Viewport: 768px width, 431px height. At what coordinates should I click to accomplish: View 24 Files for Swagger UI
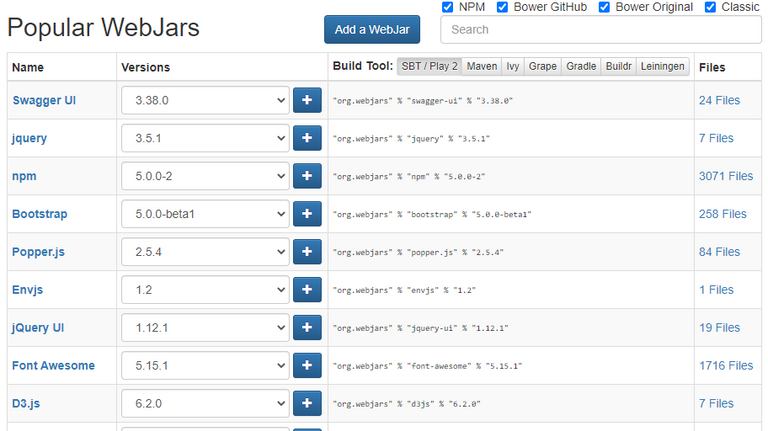pos(719,100)
